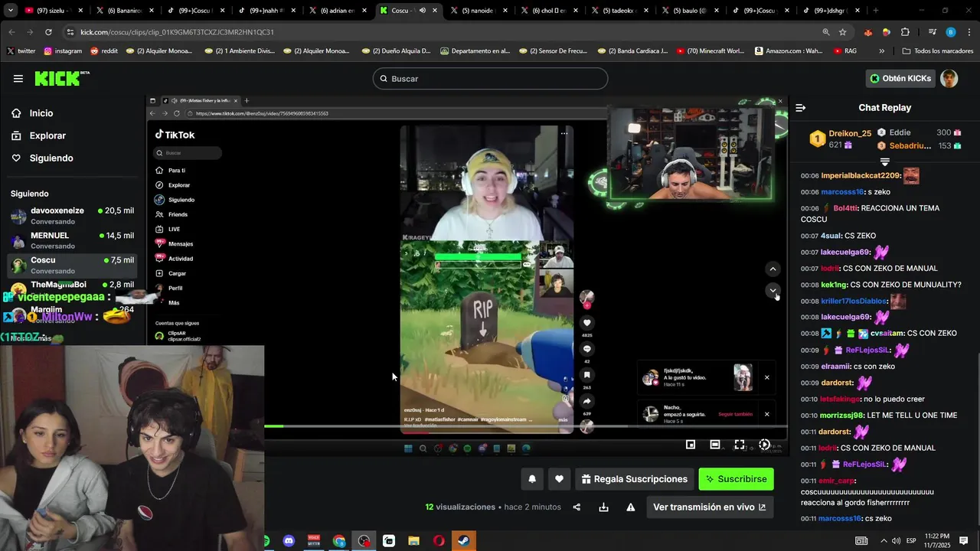This screenshot has width=980, height=551.
Task: Bookmark this page with the star
Action: click(x=843, y=32)
